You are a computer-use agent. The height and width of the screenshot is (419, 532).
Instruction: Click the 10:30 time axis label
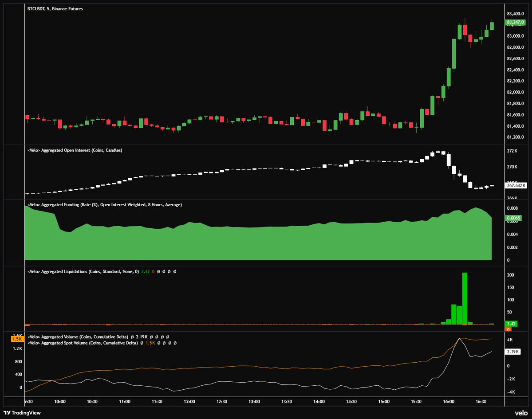coord(92,402)
